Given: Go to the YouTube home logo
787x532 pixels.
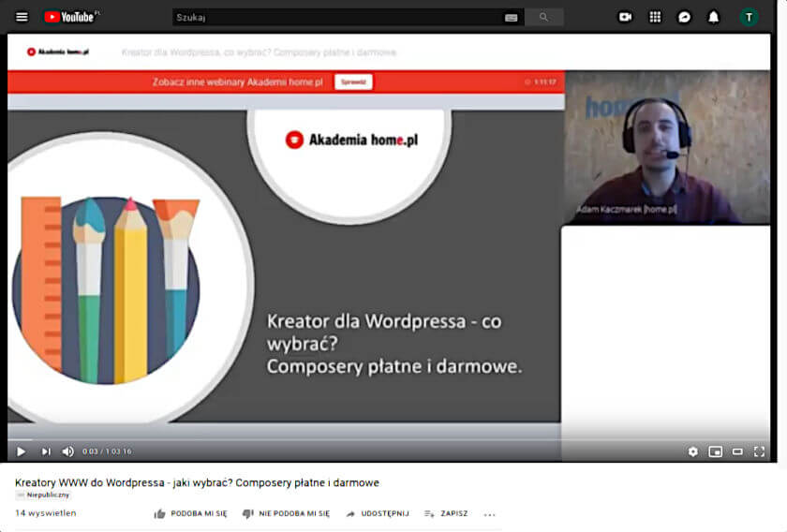Looking at the screenshot, I should [69, 17].
